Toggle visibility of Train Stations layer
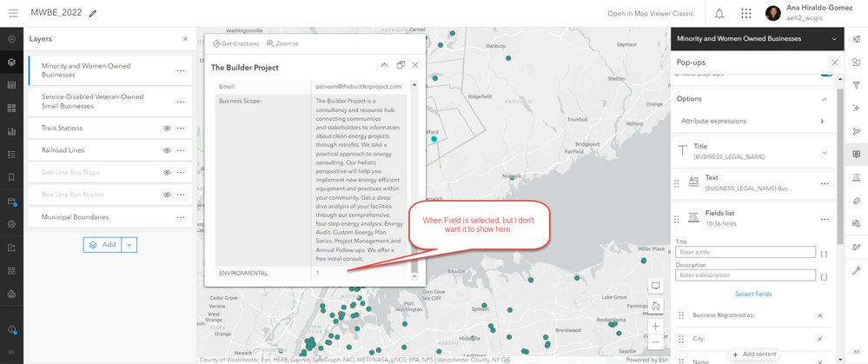Image resolution: width=868 pixels, height=364 pixels. [167, 129]
